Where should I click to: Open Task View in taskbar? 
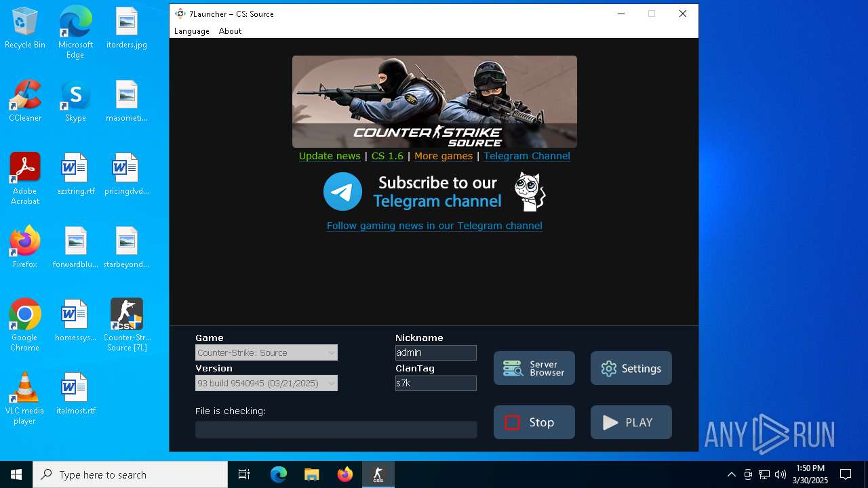(x=244, y=474)
